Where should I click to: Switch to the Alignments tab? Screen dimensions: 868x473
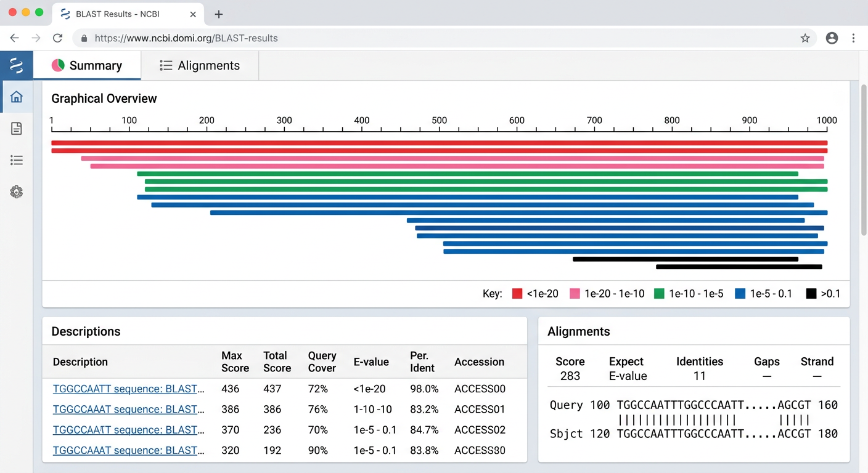click(200, 66)
